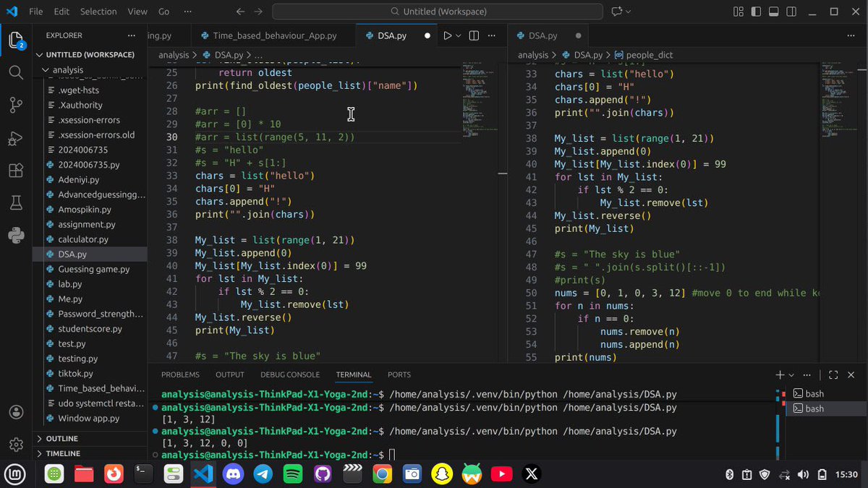Open the analysis breadcrumb in left editor
This screenshot has height=488, width=868.
(x=174, y=55)
